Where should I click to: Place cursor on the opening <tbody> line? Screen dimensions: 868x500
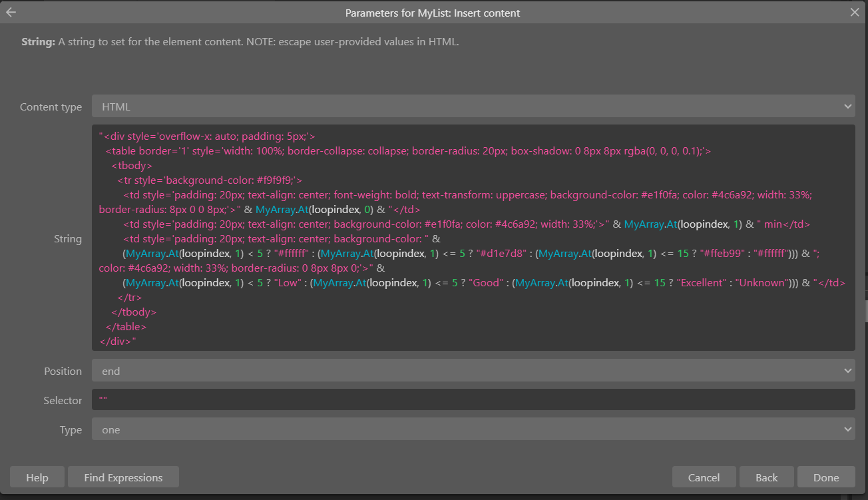[132, 166]
